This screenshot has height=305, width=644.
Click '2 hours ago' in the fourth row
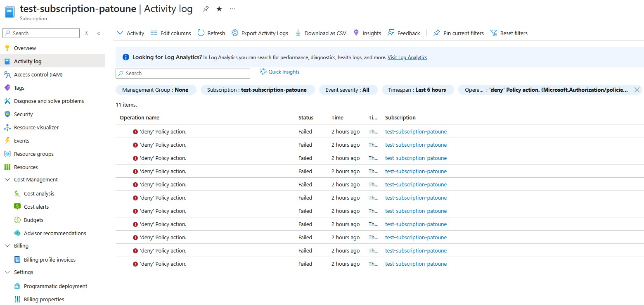[346, 171]
